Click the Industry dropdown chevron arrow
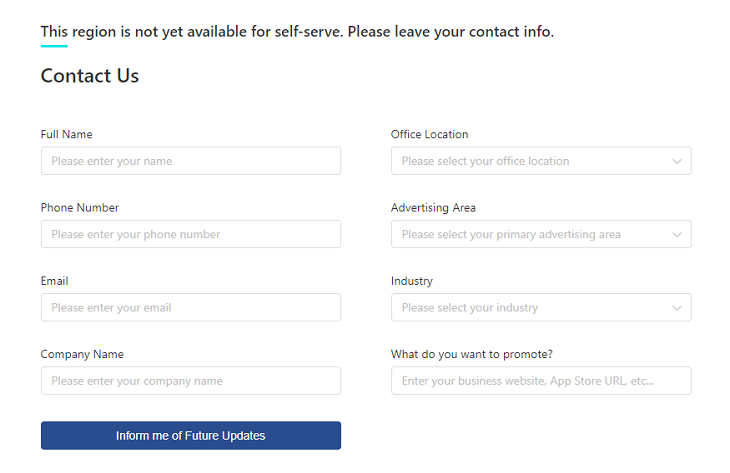This screenshot has width=730, height=473. pyautogui.click(x=676, y=308)
